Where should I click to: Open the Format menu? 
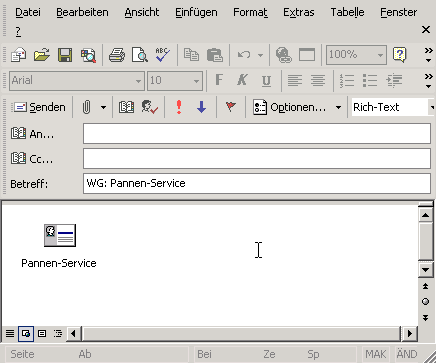coord(250,12)
